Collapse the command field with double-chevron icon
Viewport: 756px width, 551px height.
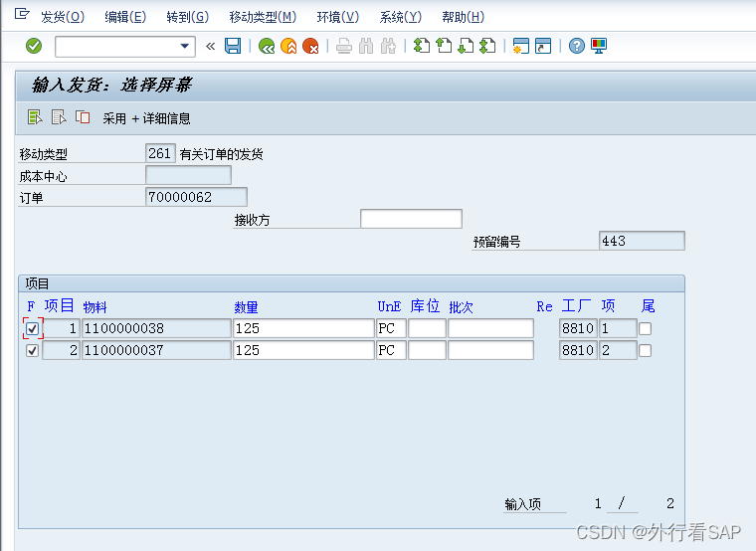coord(210,47)
